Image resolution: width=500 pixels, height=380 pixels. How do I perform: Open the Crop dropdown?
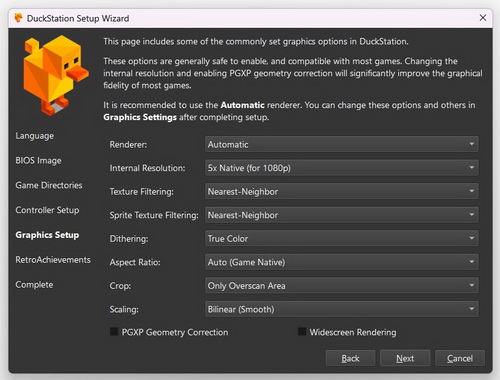point(342,286)
